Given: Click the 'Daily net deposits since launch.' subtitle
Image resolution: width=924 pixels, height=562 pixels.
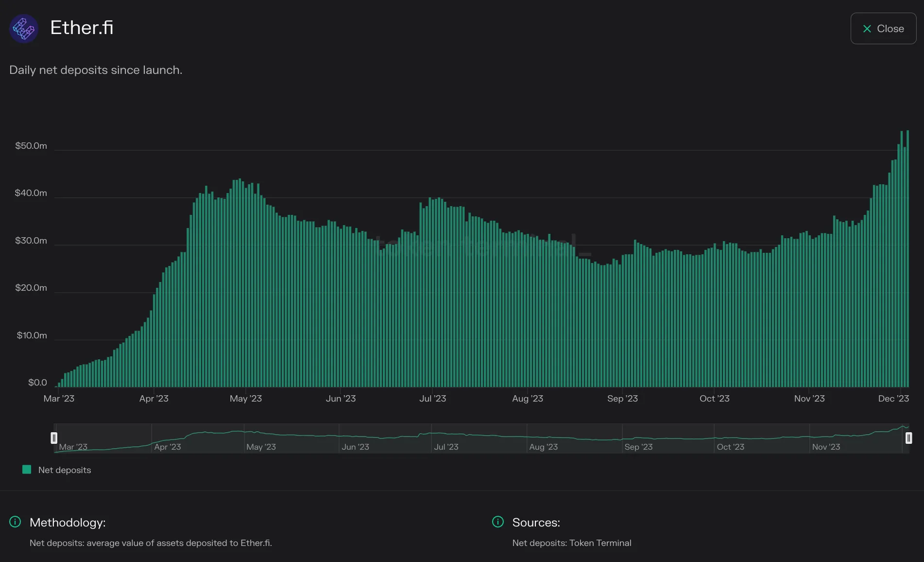Looking at the screenshot, I should pos(96,70).
